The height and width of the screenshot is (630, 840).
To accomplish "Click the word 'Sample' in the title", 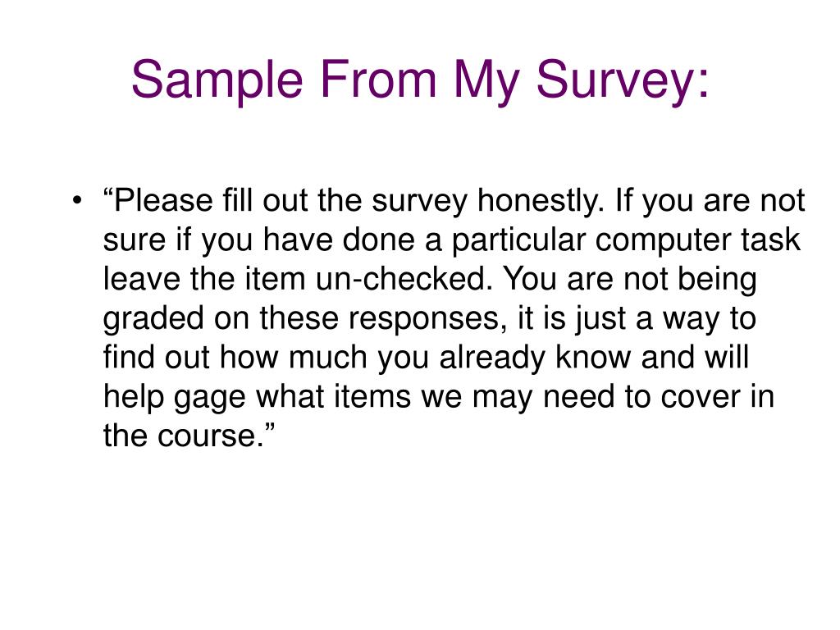I will coord(217,80).
